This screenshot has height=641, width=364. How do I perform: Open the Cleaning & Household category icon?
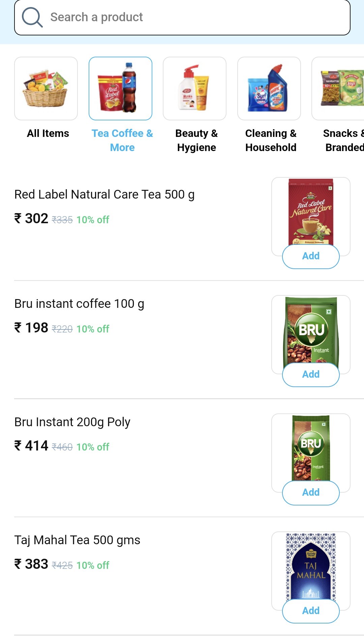click(x=269, y=88)
